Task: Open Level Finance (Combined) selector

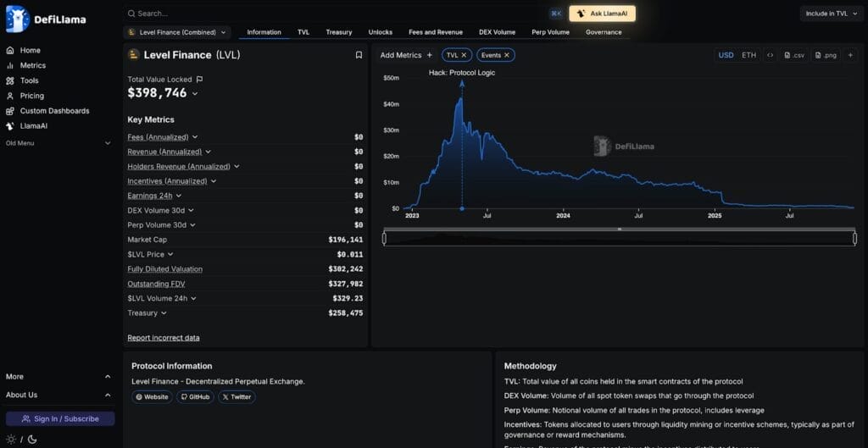Action: (x=177, y=32)
